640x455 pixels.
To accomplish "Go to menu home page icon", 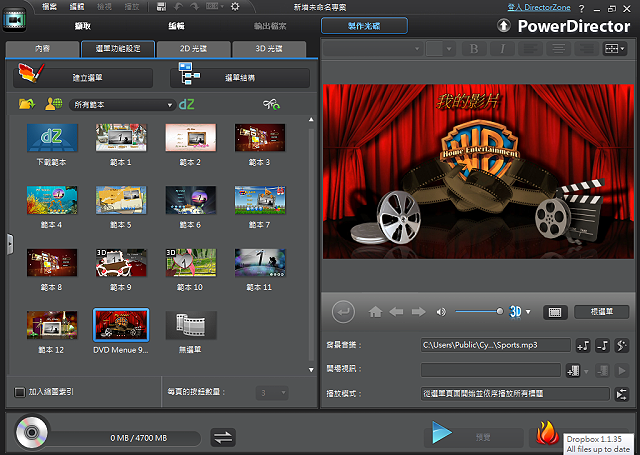I will [x=375, y=312].
